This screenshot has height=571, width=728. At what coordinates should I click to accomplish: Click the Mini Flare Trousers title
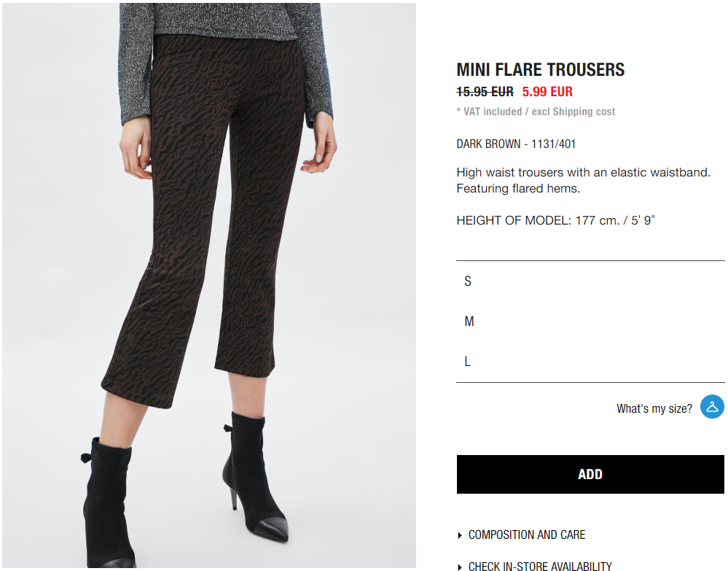[541, 70]
